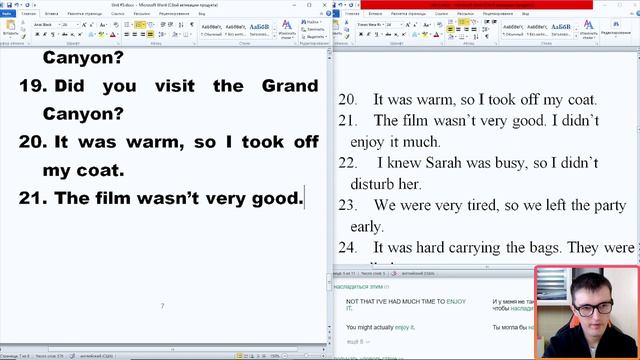
Task: Click Increase Indent icon in left Word window
Action: click(x=170, y=25)
